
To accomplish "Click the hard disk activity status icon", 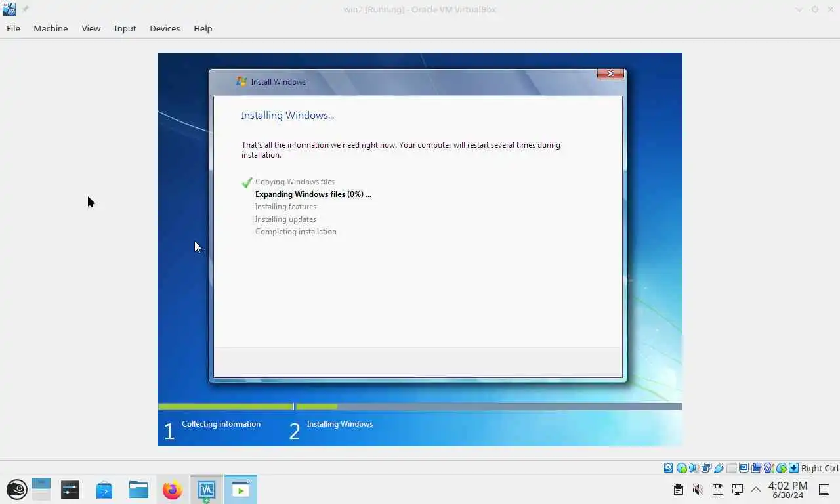I will pyautogui.click(x=669, y=468).
